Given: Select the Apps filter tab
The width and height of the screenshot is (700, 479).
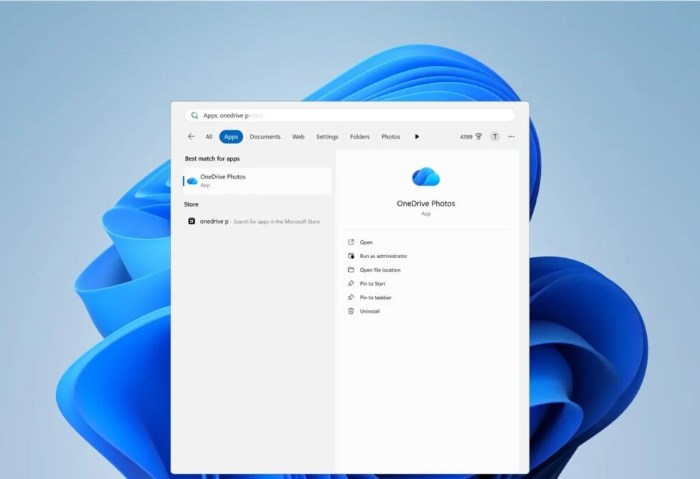Looking at the screenshot, I should (231, 137).
